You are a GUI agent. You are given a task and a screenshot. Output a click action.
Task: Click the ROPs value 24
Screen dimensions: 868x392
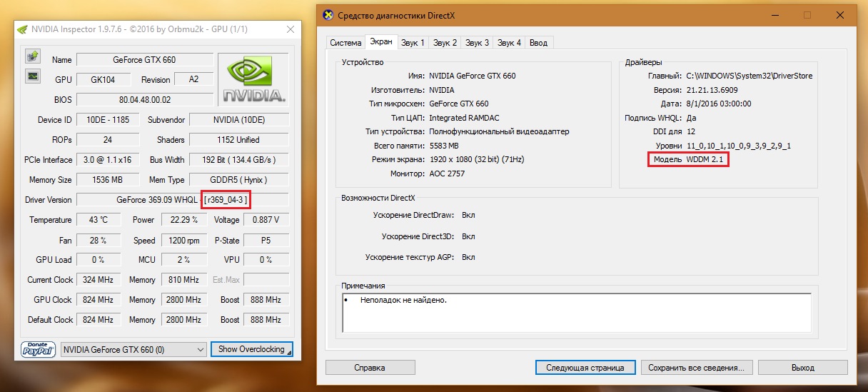[x=108, y=140]
